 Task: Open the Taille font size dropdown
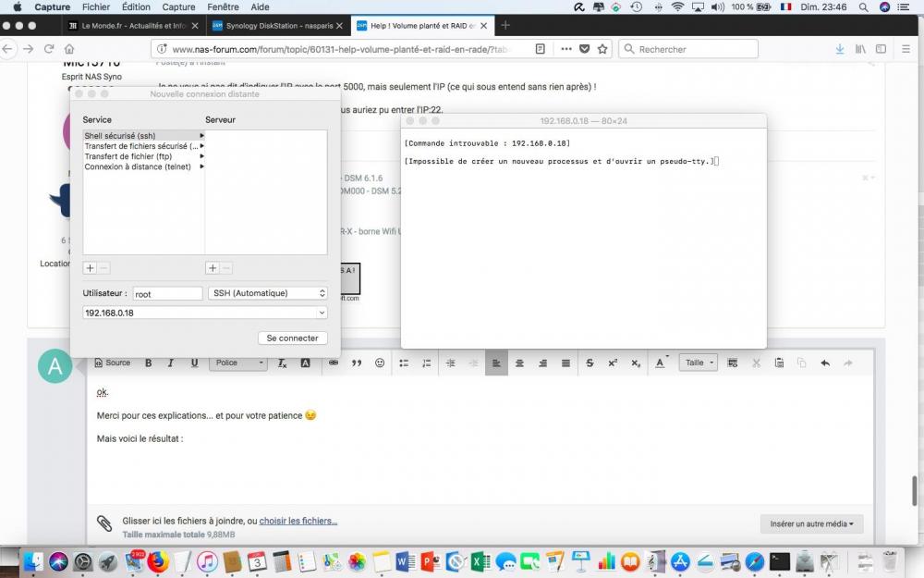699,363
